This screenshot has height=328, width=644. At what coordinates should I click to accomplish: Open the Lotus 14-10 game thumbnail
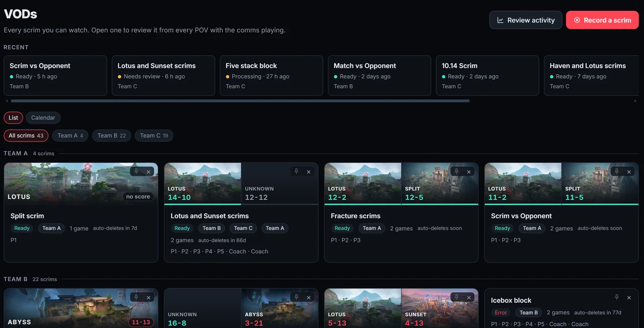pyautogui.click(x=203, y=183)
